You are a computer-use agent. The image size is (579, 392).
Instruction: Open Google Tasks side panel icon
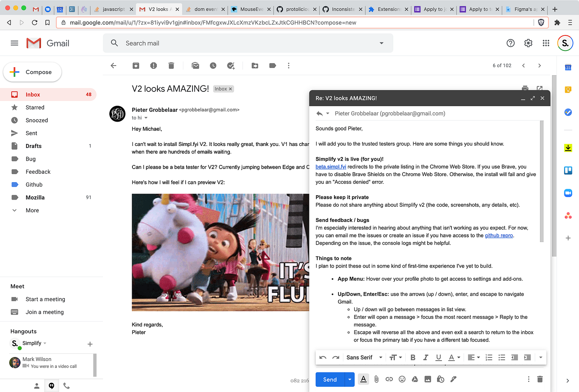(x=568, y=113)
